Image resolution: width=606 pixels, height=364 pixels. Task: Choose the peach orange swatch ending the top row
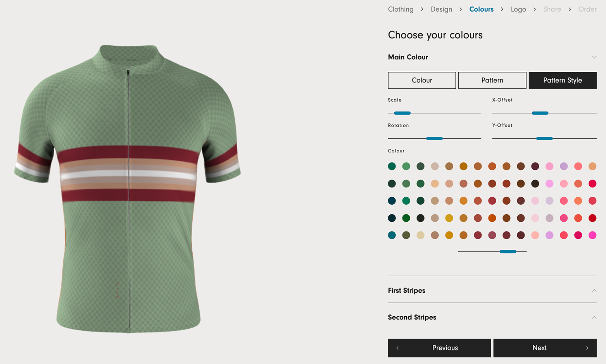click(592, 166)
